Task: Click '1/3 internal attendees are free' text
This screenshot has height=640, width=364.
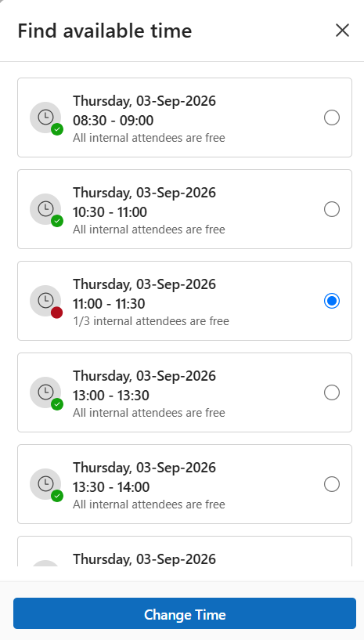Action: pos(151,321)
